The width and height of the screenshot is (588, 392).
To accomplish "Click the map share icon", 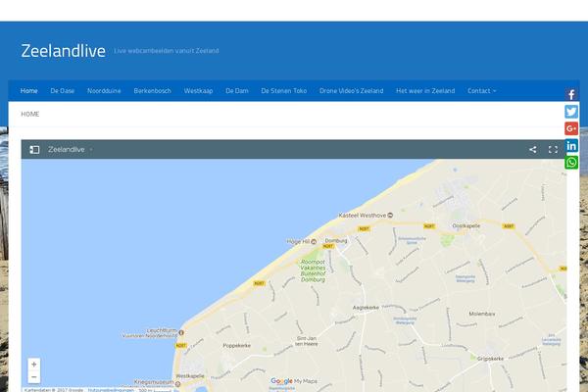I will (532, 150).
